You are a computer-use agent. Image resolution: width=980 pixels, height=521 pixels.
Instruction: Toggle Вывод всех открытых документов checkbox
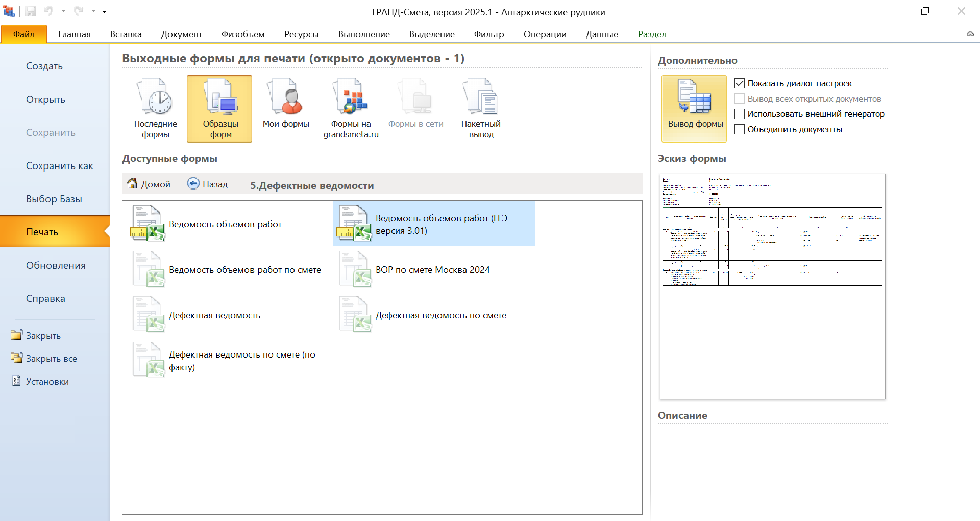click(x=740, y=99)
